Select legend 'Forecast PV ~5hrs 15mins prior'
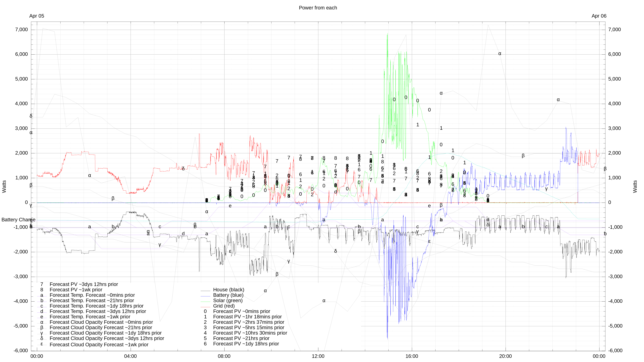This screenshot has height=362, width=644. point(249,328)
